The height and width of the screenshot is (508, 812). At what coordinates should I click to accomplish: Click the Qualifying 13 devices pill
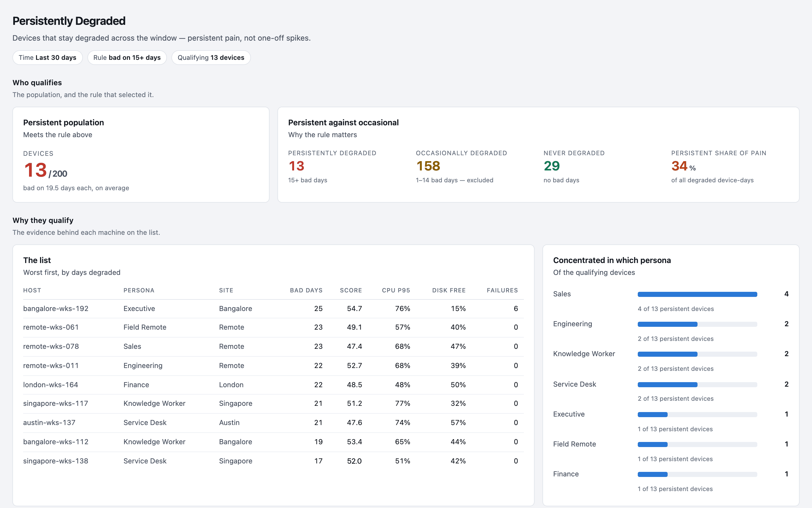(x=211, y=58)
